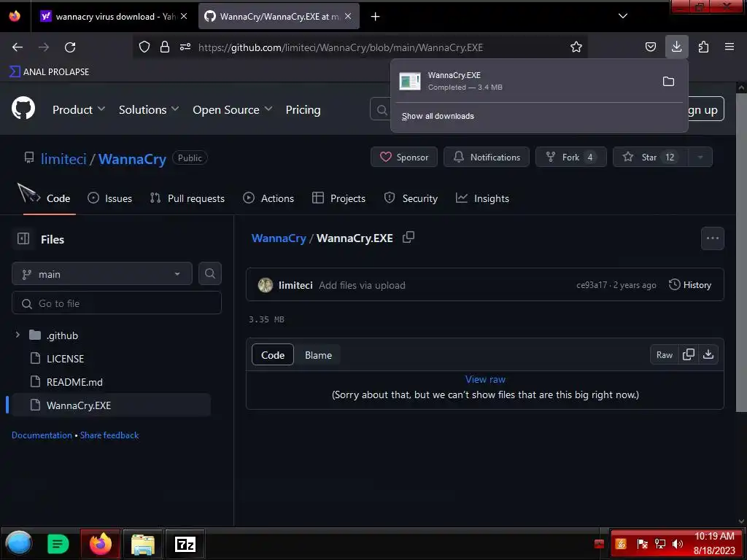Save to Pocket icon in toolbar

[650, 47]
